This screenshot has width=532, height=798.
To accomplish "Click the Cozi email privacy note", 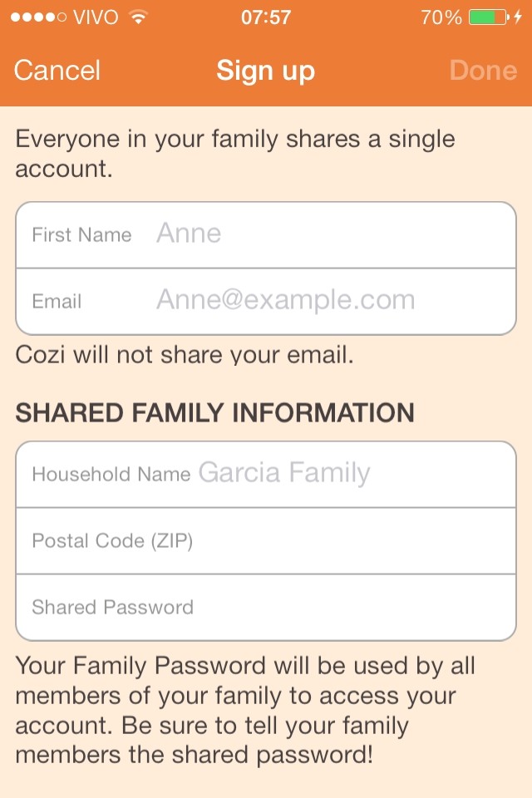I will [x=185, y=356].
